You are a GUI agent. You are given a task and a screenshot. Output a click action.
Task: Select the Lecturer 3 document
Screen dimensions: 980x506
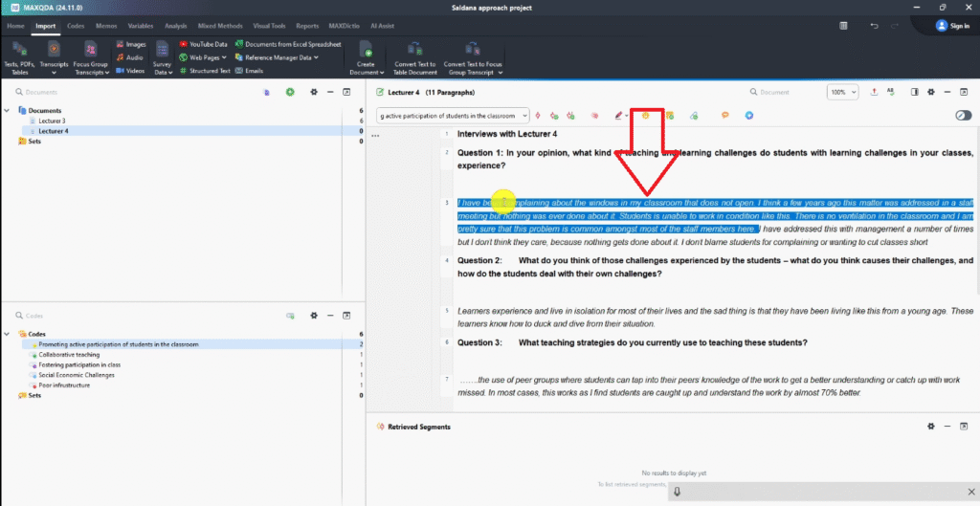tap(52, 121)
